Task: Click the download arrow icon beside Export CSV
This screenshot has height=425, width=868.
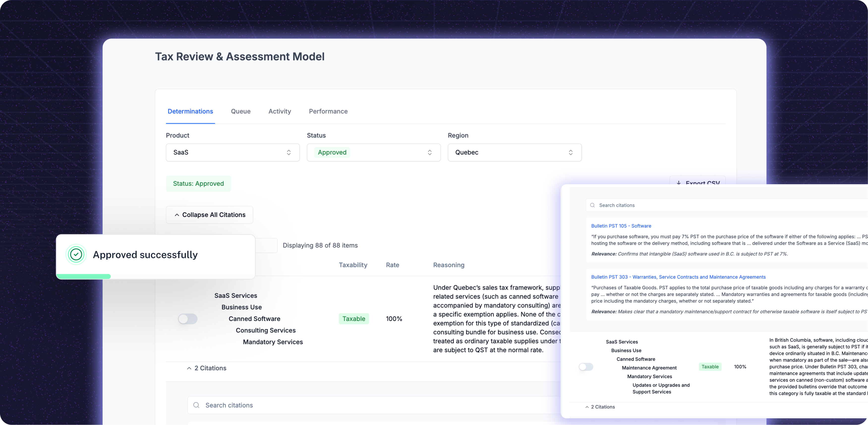Action: click(x=679, y=183)
